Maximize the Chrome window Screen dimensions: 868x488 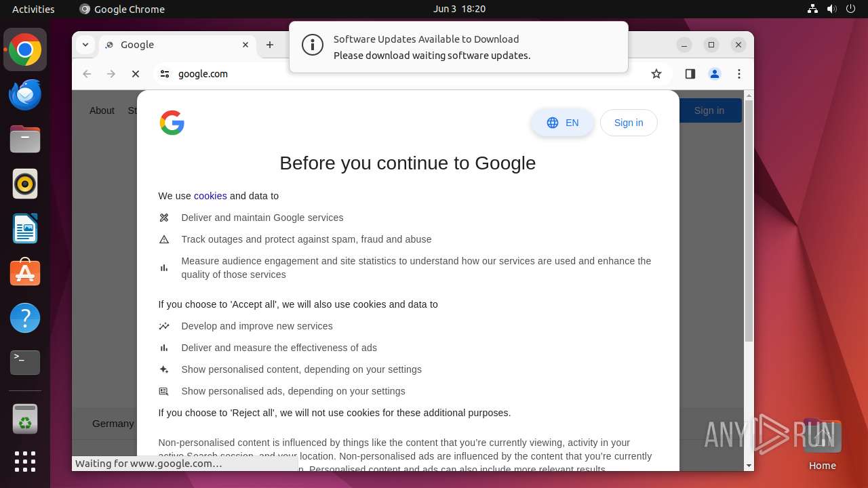pos(711,45)
